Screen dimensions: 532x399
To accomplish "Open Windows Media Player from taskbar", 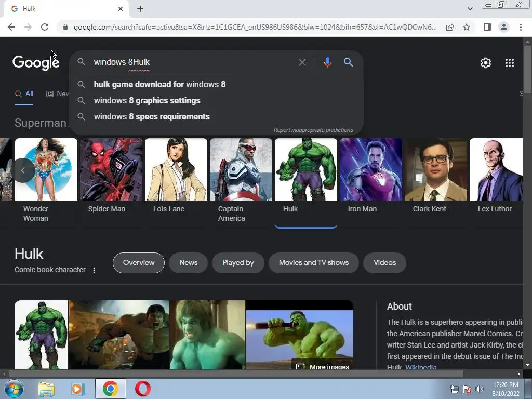I will point(78,389).
